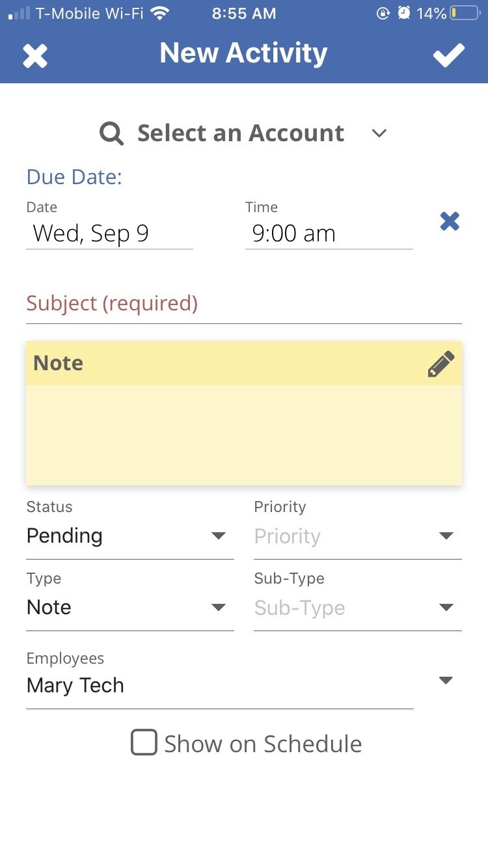This screenshot has height=868, width=488.
Task: Open the Sub-Type dropdown
Action: click(x=357, y=608)
